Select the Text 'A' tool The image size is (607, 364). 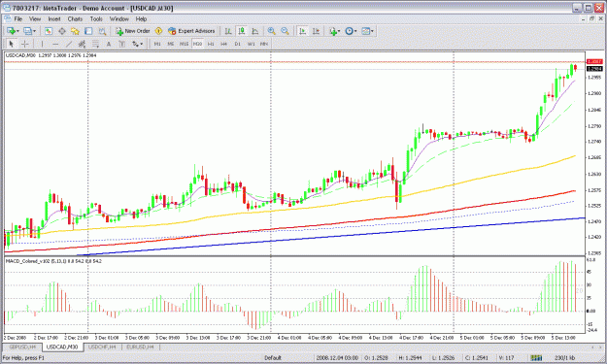coord(109,44)
